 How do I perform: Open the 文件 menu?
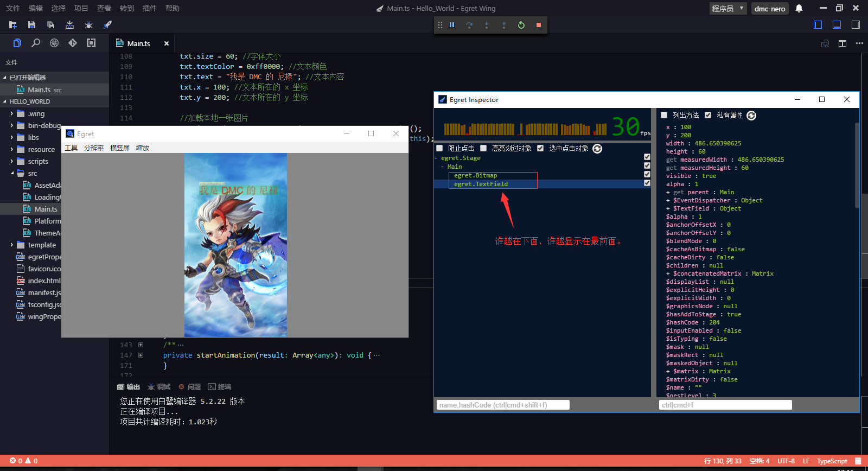pyautogui.click(x=13, y=8)
